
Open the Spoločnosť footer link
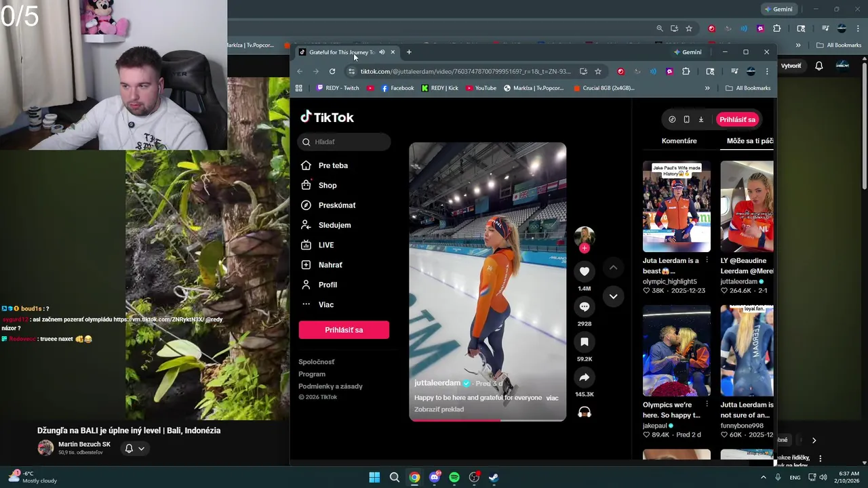[316, 362]
